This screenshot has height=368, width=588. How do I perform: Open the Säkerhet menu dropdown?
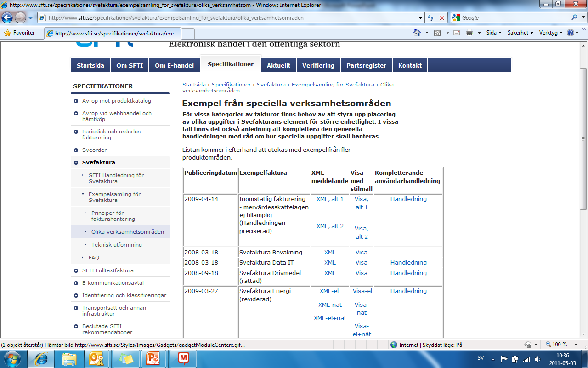(x=520, y=33)
